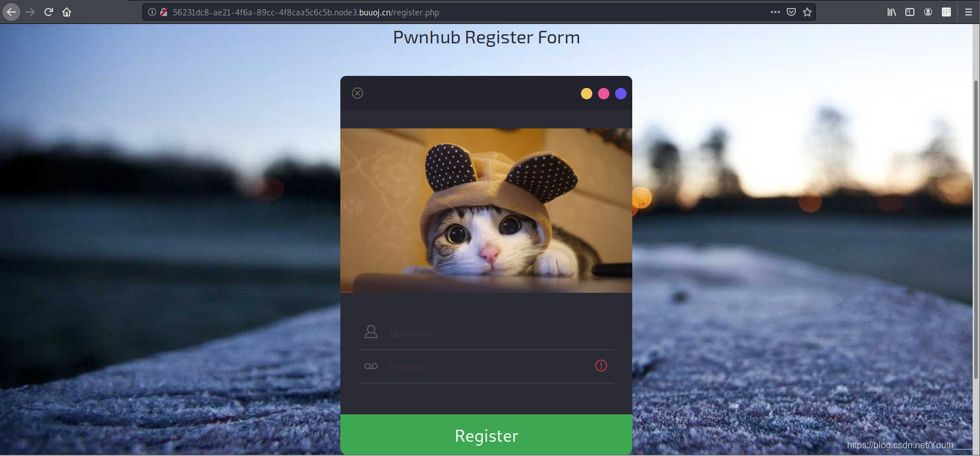Click the insecure connection lock icon
The width and height of the screenshot is (980, 456).
click(x=164, y=12)
